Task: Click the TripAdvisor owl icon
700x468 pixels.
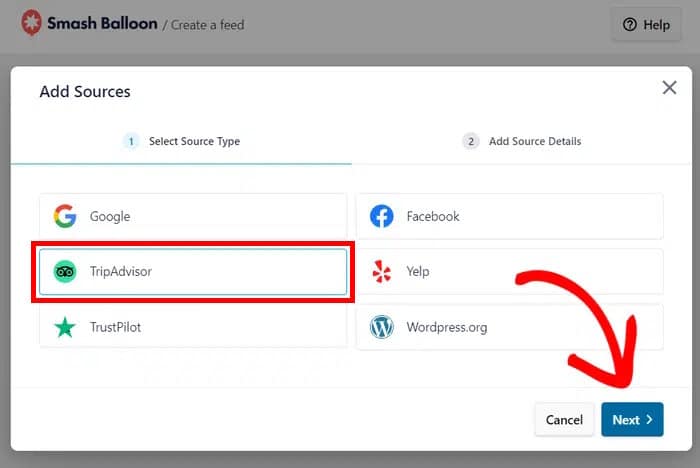Action: (65, 271)
